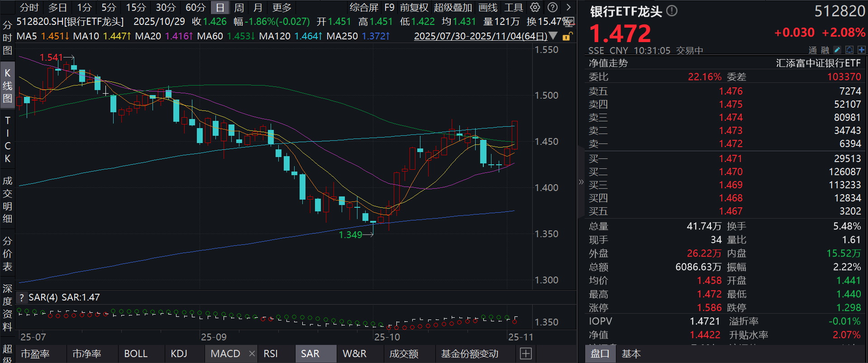Open chart settings gear icon
868x363 pixels.
[x=535, y=7]
